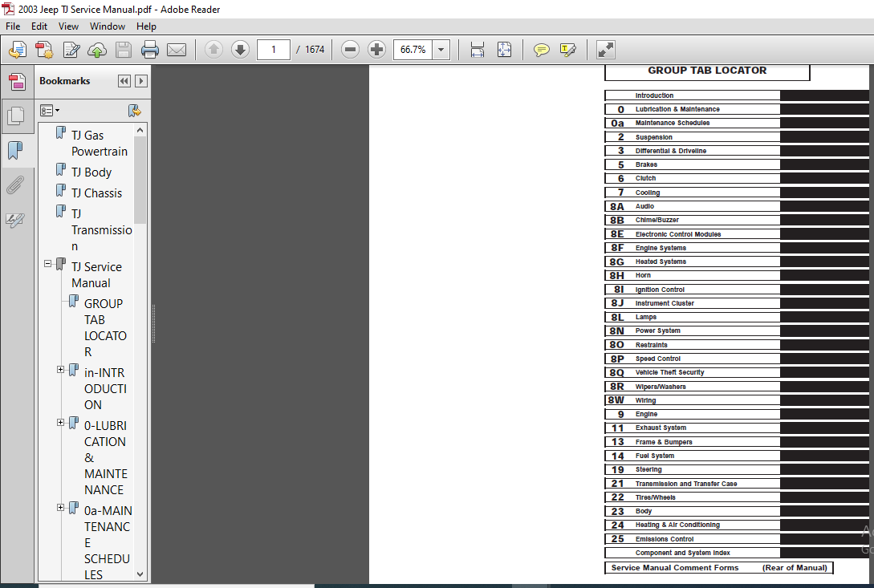
Task: Zoom out with the minus button
Action: (350, 50)
